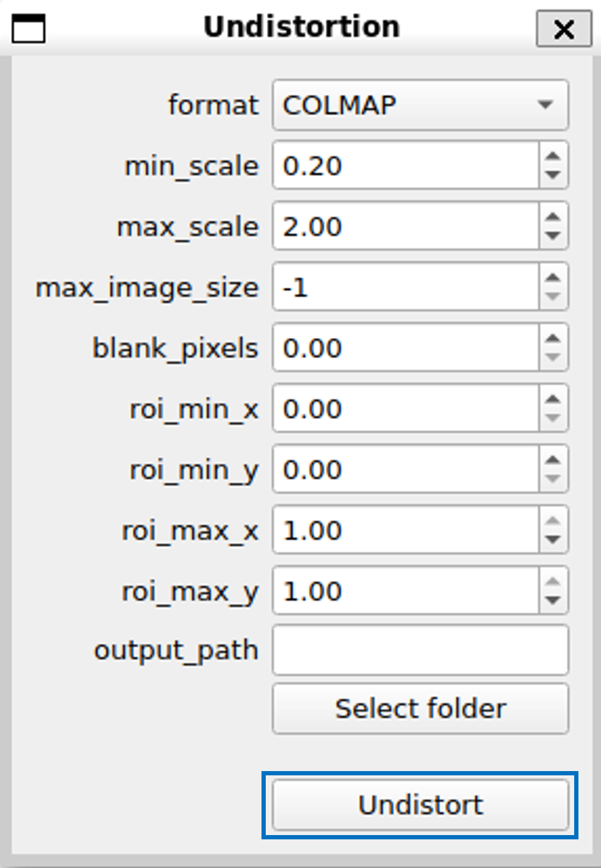
Task: Click the Undistort button
Action: [x=420, y=805]
